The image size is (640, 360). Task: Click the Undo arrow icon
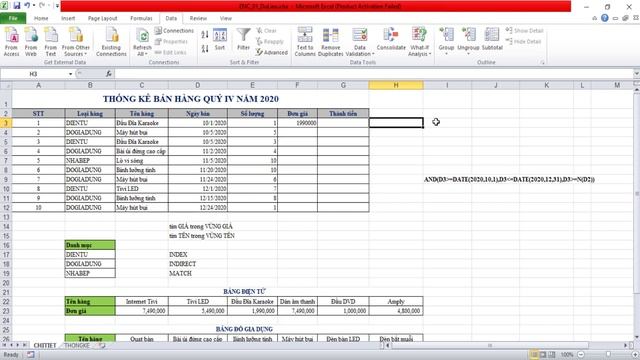click(27, 6)
